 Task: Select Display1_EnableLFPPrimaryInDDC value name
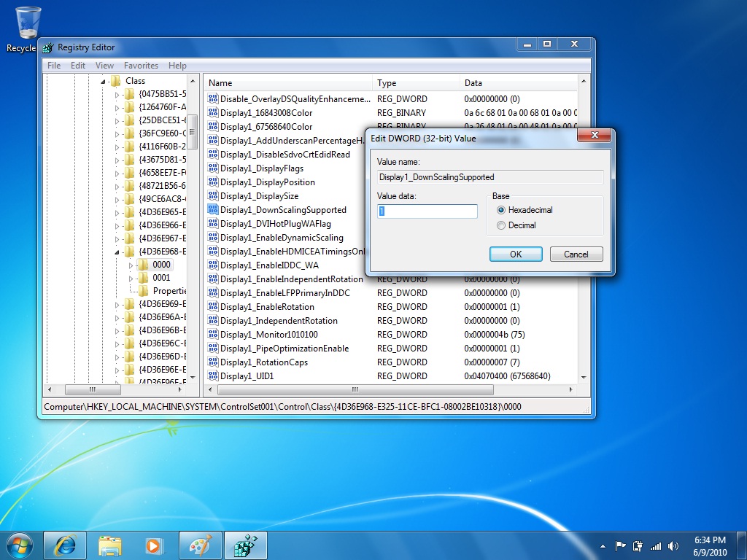(x=285, y=293)
